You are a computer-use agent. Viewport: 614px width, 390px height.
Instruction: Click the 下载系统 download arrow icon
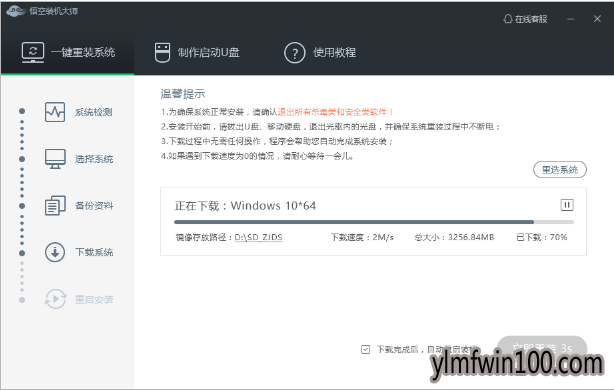point(55,252)
